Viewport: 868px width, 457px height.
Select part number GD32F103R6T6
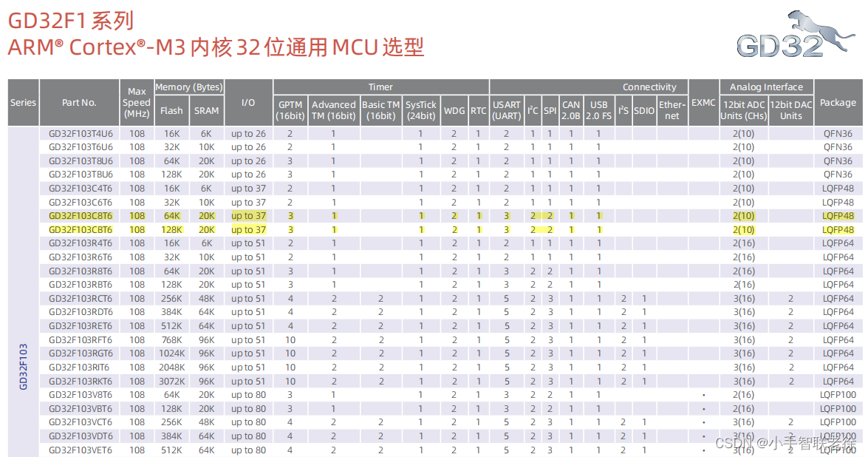(x=81, y=257)
